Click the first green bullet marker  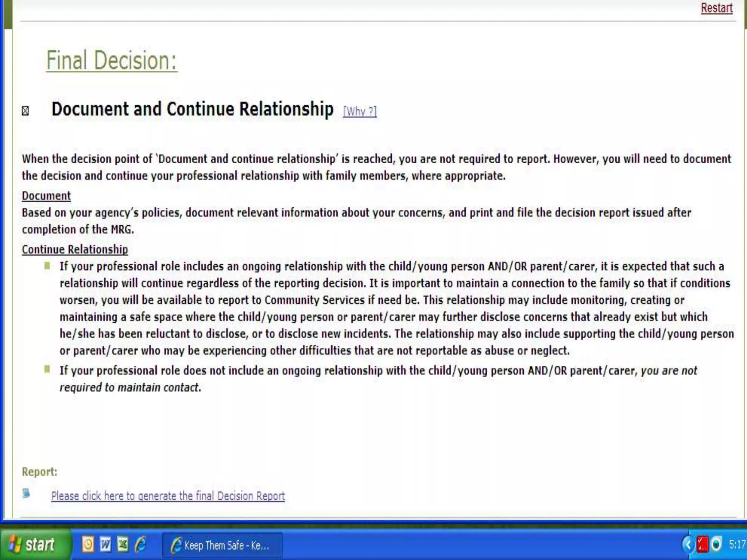click(47, 266)
